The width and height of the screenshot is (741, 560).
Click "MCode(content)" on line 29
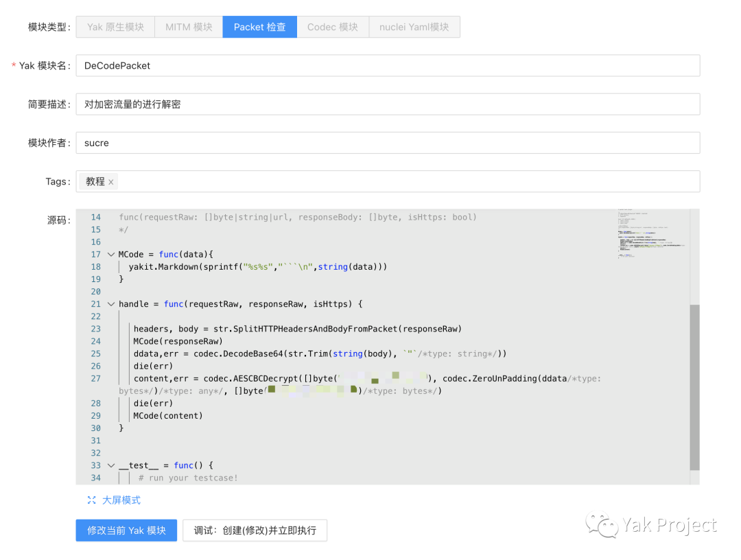(x=168, y=415)
